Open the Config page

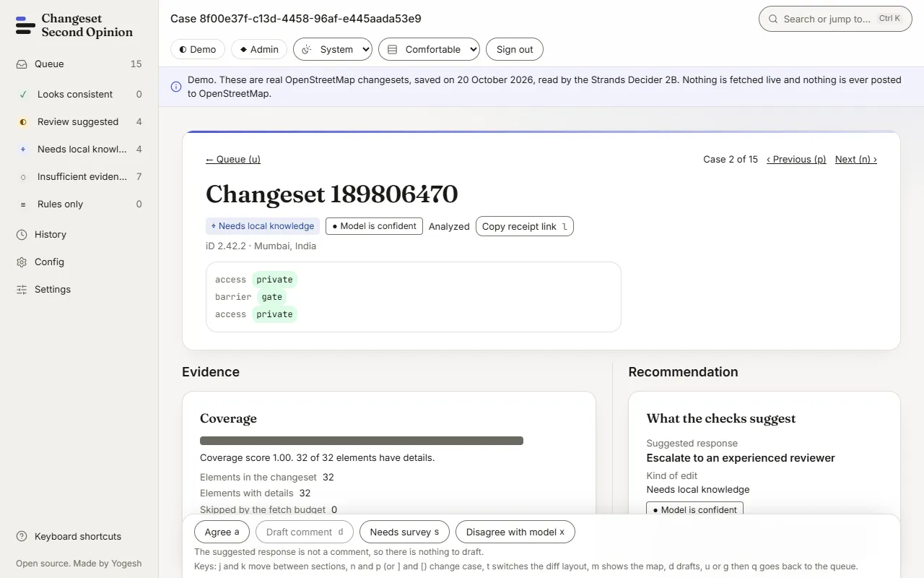click(x=79, y=262)
